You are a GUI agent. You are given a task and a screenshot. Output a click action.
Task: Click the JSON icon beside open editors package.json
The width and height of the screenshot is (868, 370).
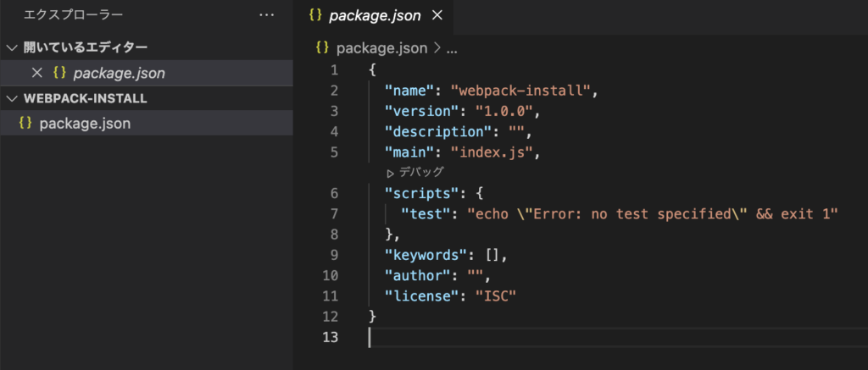(59, 73)
